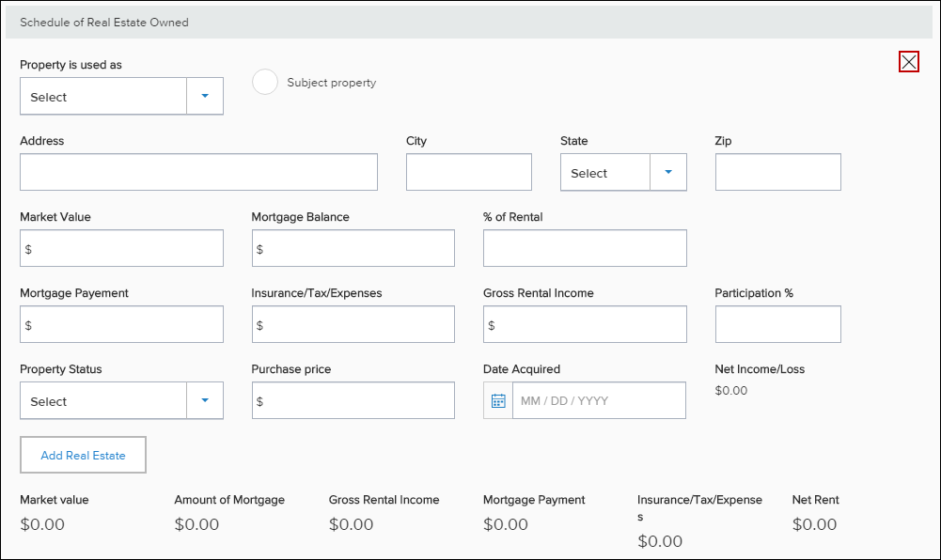Select the Subject property radio button
This screenshot has width=941, height=560.
pyautogui.click(x=265, y=82)
